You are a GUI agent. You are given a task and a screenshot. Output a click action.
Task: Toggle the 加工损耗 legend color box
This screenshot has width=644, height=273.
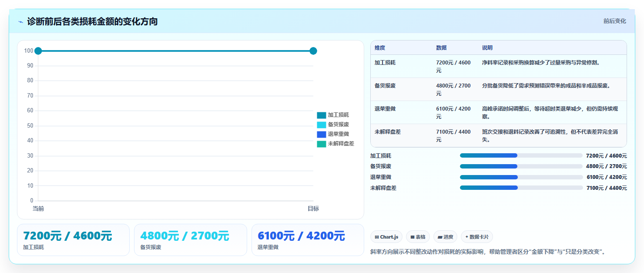pyautogui.click(x=322, y=115)
